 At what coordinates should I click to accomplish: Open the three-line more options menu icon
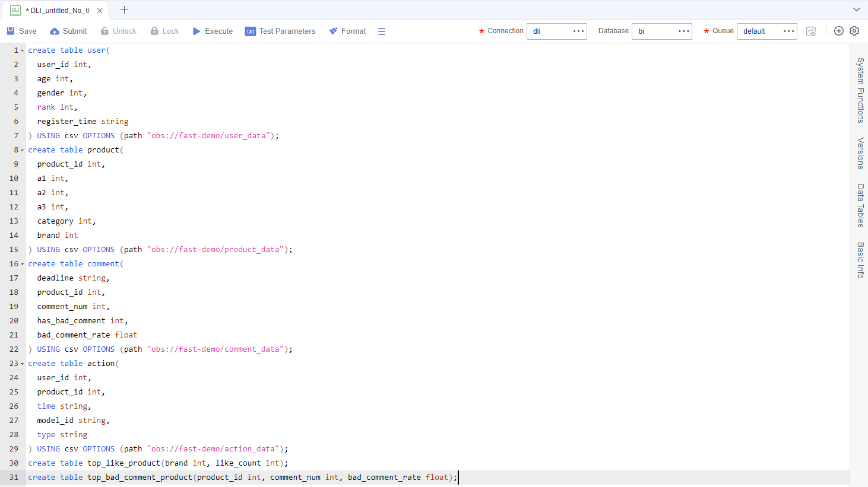pyautogui.click(x=382, y=31)
